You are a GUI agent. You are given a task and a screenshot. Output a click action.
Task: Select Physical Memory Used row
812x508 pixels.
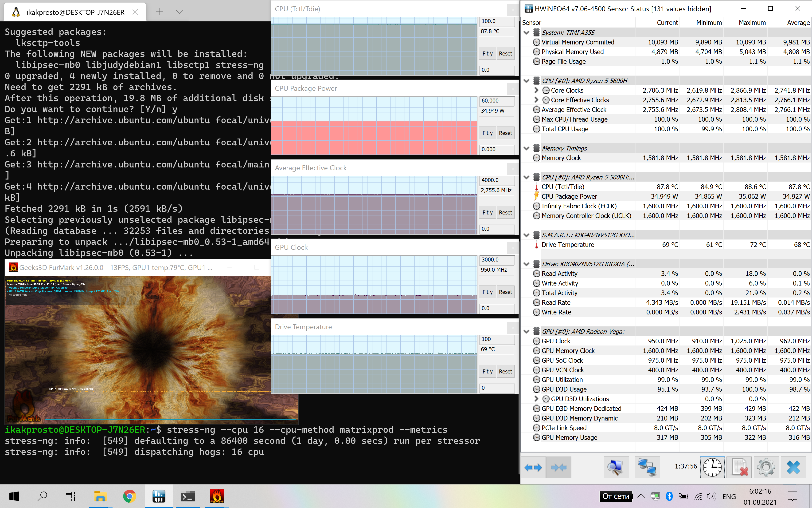tap(666, 52)
